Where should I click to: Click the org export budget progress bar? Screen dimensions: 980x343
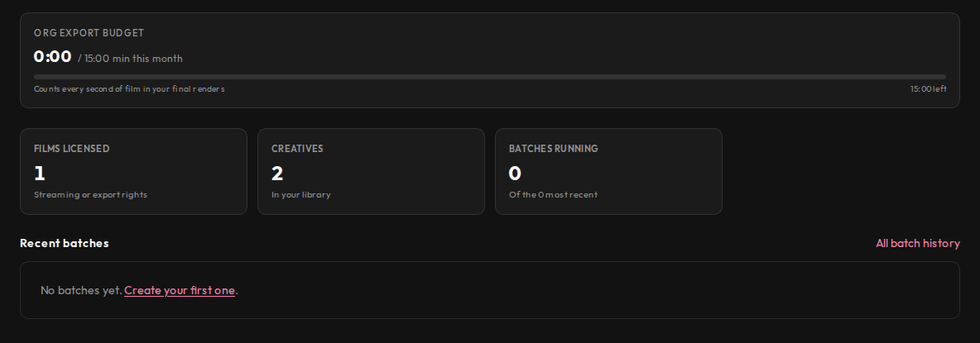pyautogui.click(x=490, y=77)
